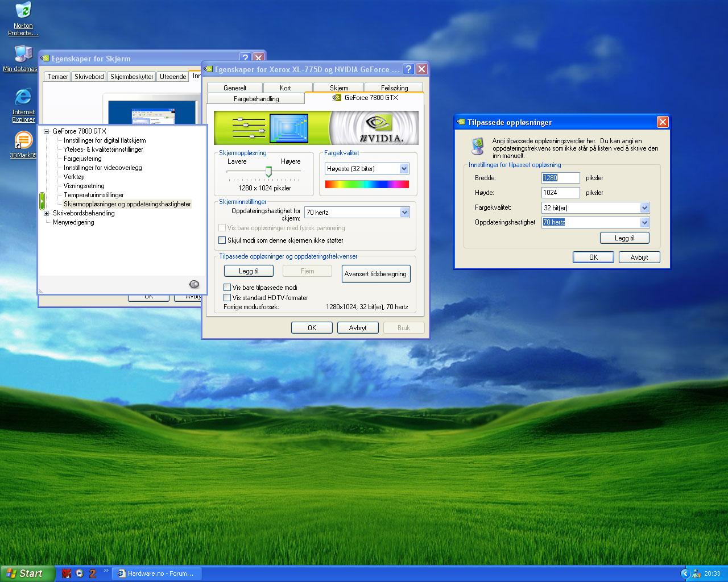The height and width of the screenshot is (582, 728).
Task: Click the monitor icon in Tilpassede oppløsninger dialog
Action: click(x=478, y=147)
